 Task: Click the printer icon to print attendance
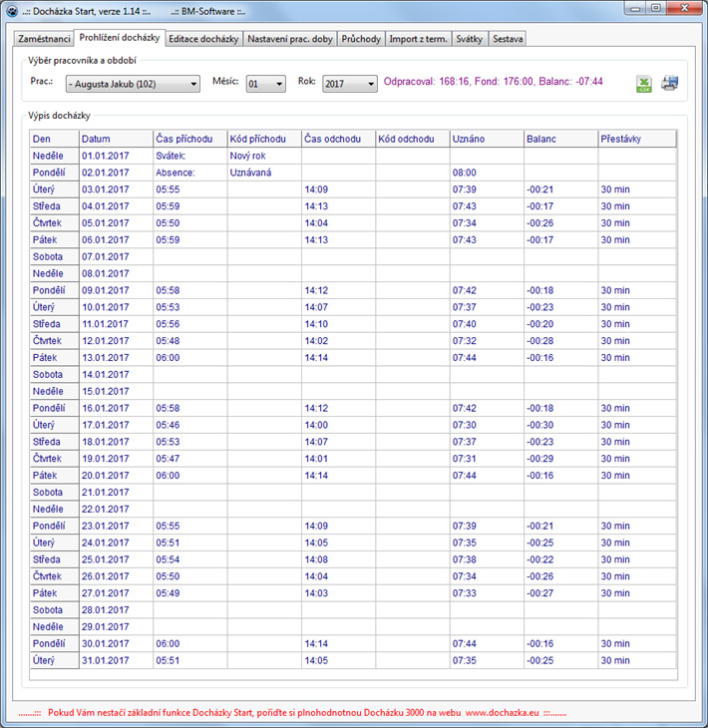tap(669, 83)
